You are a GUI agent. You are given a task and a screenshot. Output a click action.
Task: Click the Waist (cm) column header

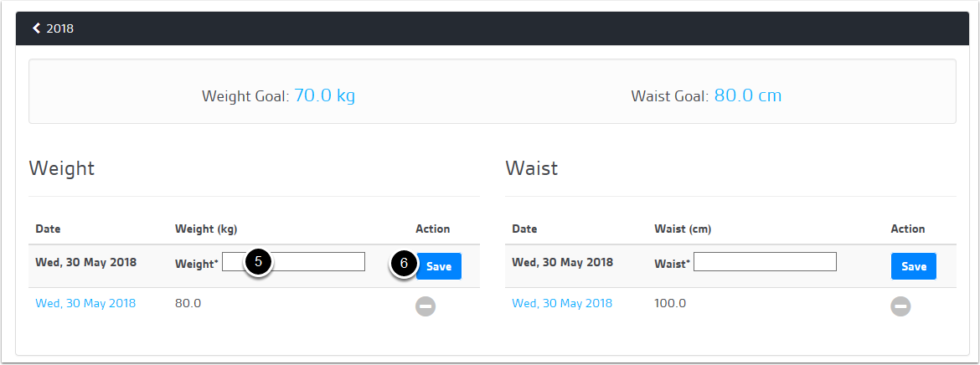point(683,229)
